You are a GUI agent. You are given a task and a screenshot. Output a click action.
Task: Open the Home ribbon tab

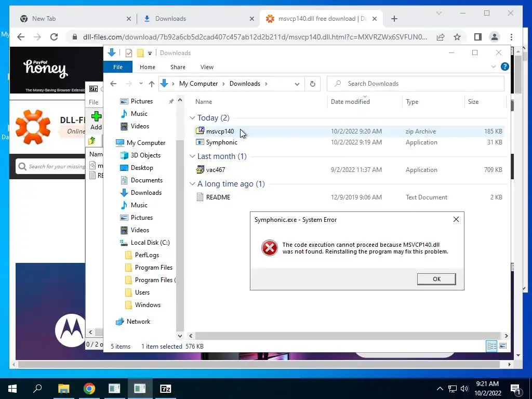click(147, 67)
